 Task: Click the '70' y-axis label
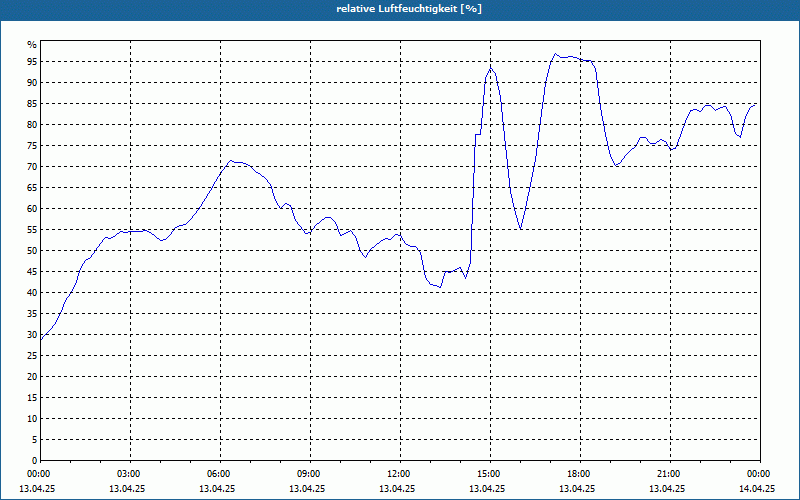click(x=32, y=167)
